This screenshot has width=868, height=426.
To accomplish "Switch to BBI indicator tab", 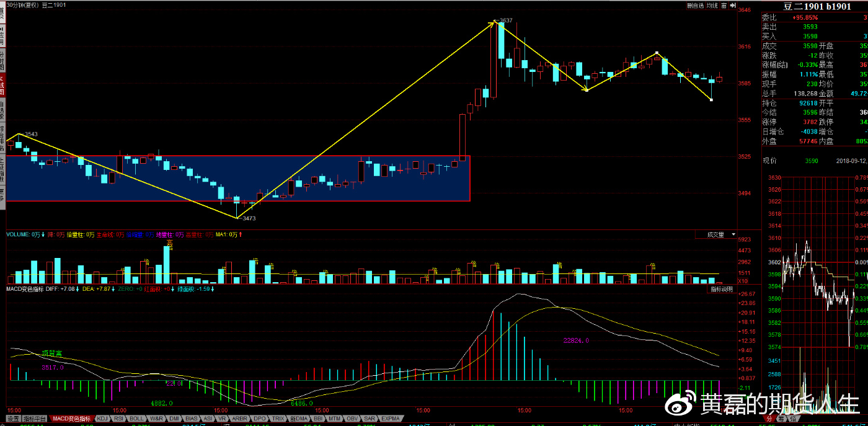I will (x=318, y=419).
